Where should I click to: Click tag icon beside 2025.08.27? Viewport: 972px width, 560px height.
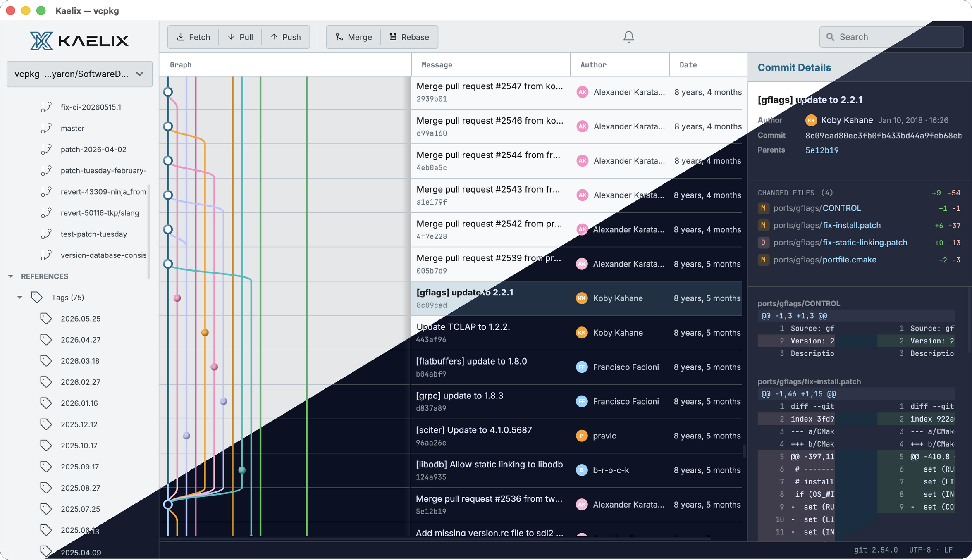(x=46, y=488)
